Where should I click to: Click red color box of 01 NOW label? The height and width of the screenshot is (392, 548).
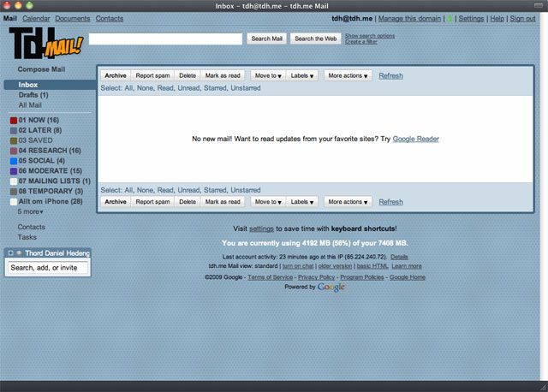(14, 121)
